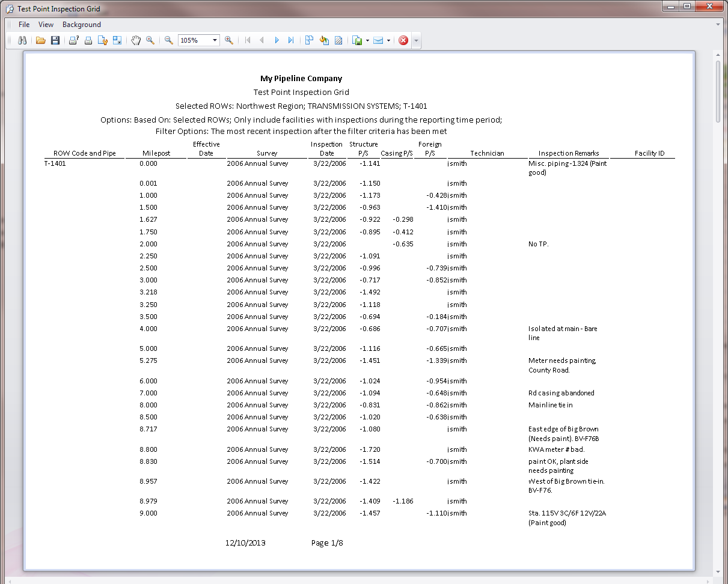
Task: Click the Scale icon in the toolbar
Action: click(x=117, y=40)
